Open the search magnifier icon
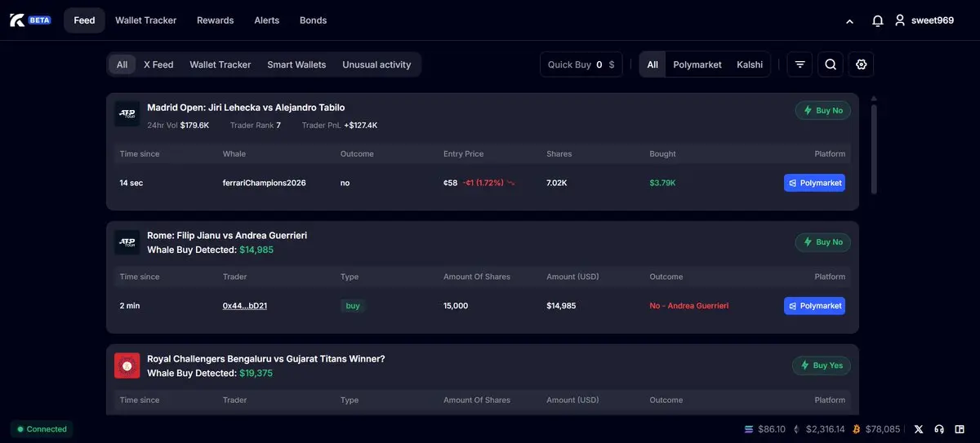The image size is (980, 443). pyautogui.click(x=831, y=64)
